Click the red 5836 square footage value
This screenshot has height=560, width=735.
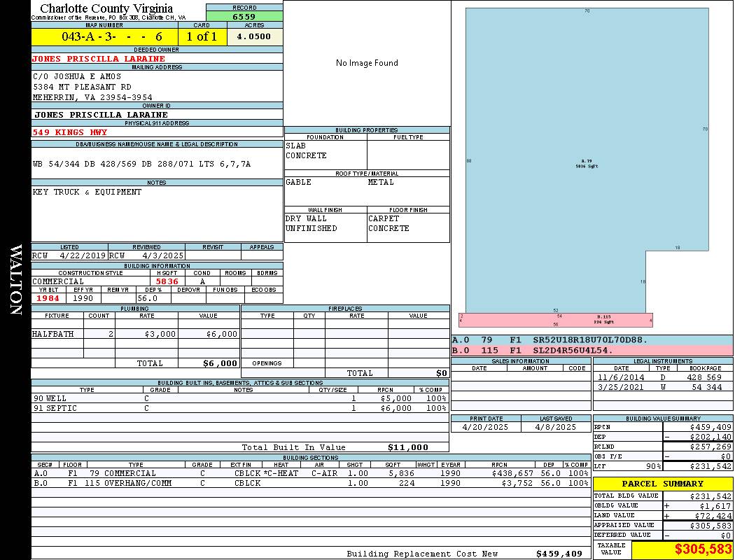point(167,281)
